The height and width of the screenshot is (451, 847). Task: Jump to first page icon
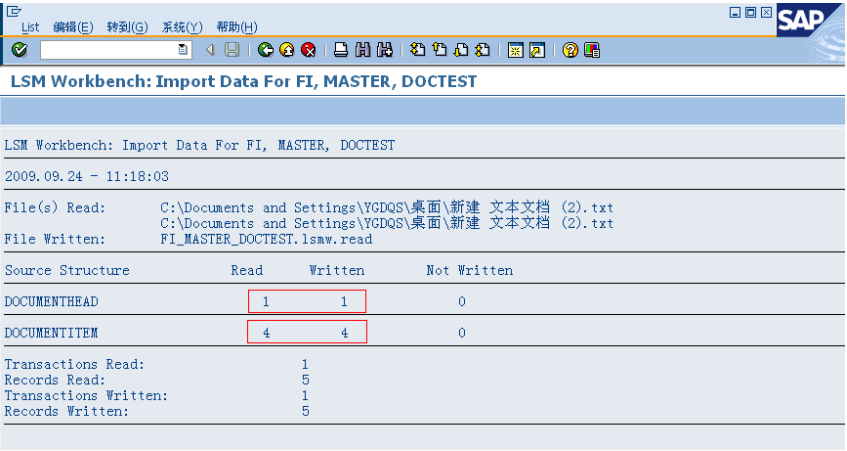point(418,50)
